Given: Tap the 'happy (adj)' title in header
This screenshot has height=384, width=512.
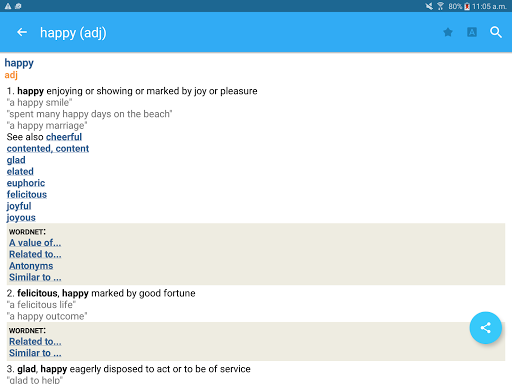Looking at the screenshot, I should coord(73,33).
